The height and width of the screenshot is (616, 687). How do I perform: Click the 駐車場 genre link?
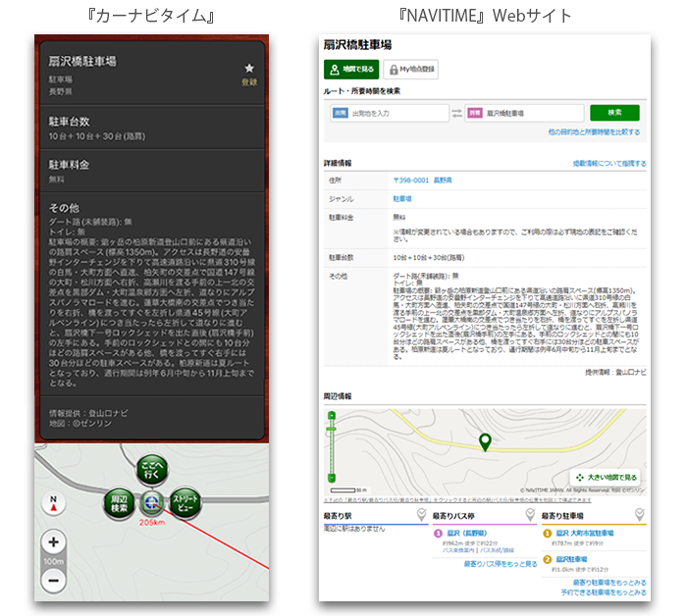pos(402,199)
